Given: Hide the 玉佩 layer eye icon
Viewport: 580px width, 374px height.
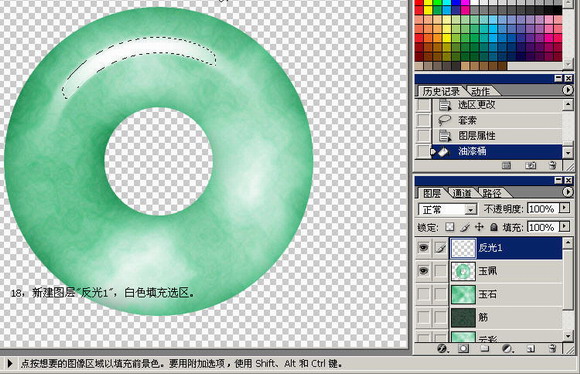Looking at the screenshot, I should point(424,271).
